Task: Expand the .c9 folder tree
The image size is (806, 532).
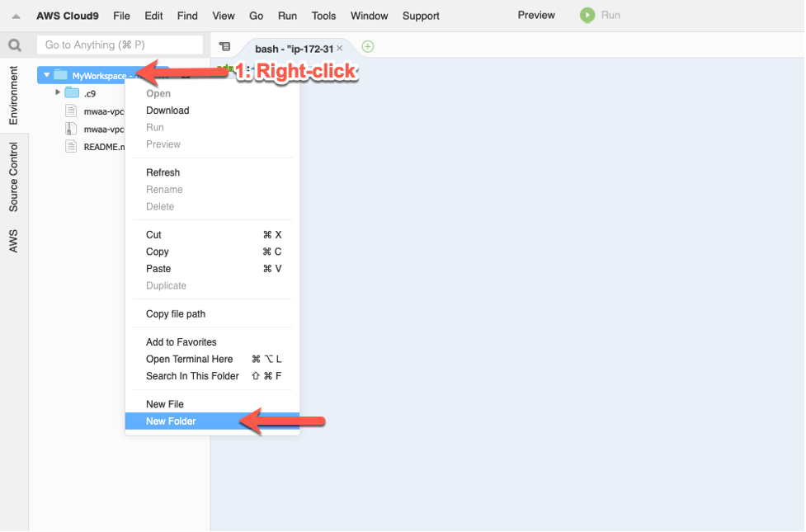Action: coord(57,92)
